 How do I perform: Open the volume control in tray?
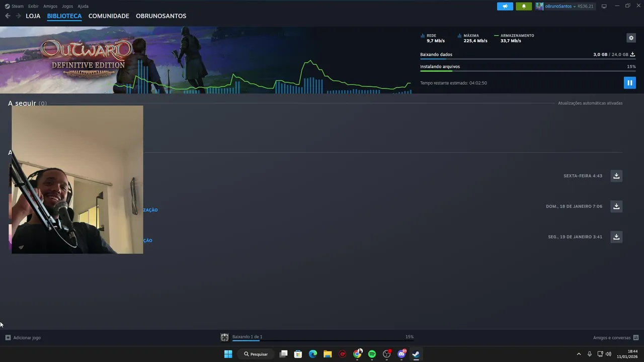[x=608, y=354]
